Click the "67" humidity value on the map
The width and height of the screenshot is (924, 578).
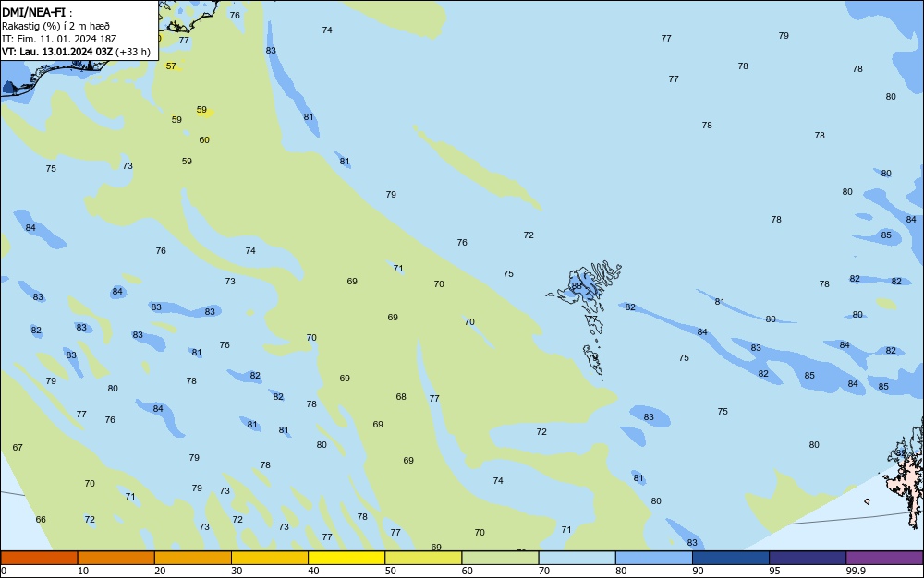[x=18, y=447]
